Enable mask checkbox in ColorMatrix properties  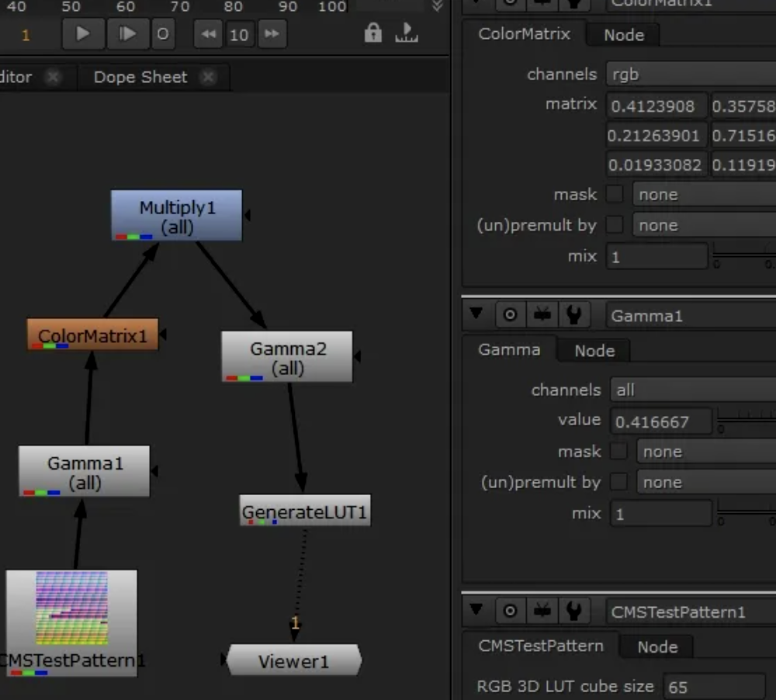615,194
